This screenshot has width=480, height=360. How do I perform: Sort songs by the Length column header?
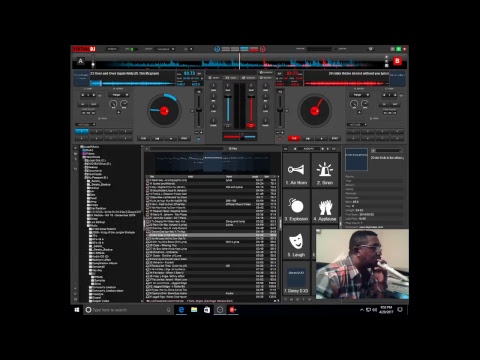tap(255, 177)
